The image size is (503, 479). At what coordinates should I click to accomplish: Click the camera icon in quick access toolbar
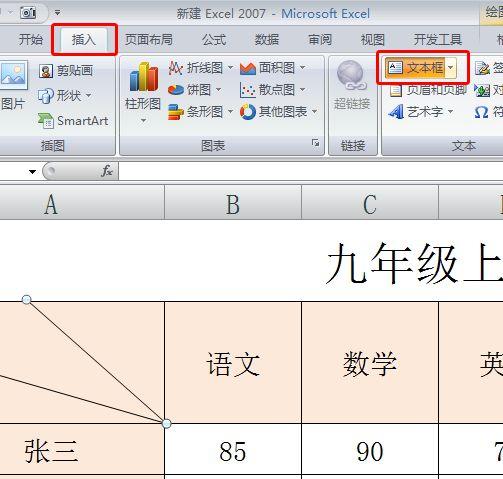pyautogui.click(x=28, y=13)
